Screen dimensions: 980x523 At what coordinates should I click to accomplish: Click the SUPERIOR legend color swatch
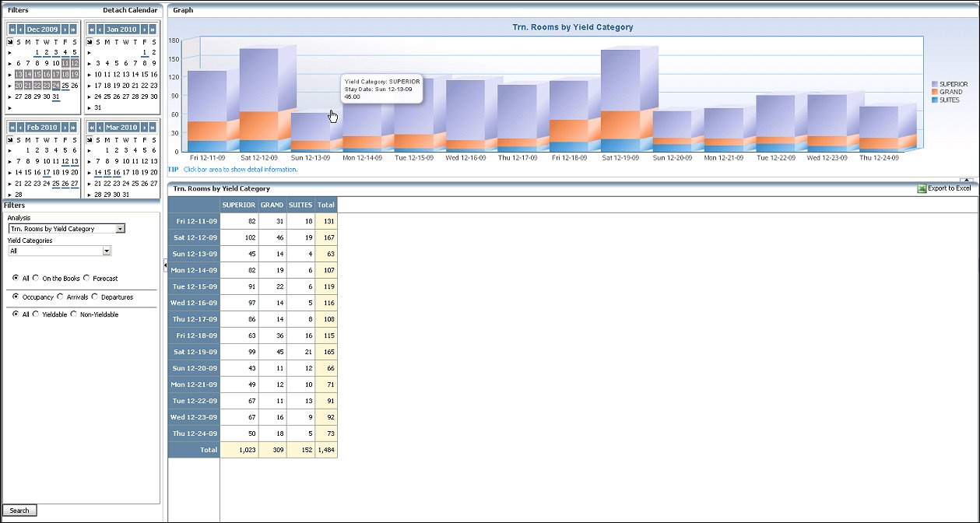pyautogui.click(x=935, y=84)
